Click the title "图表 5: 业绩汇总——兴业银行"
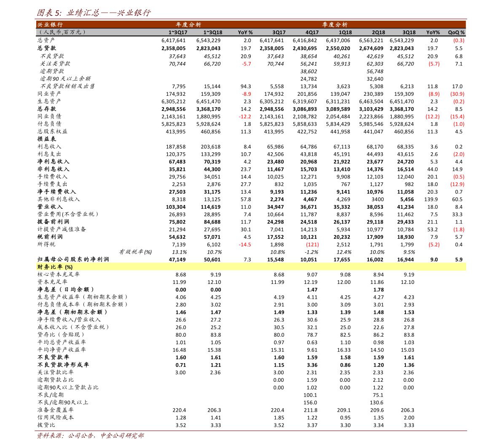This screenshot has height=448, width=502. click(94, 13)
